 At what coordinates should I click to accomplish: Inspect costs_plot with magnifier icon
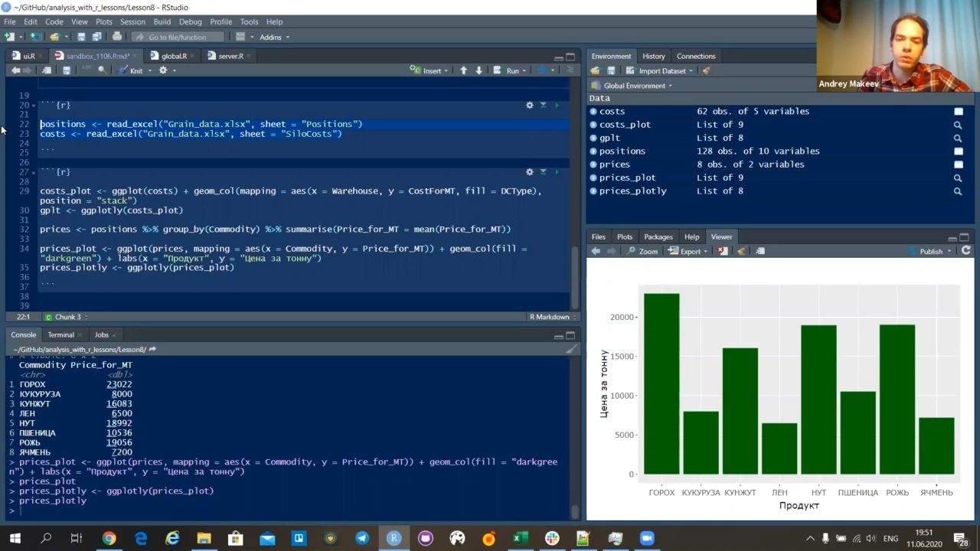(x=958, y=125)
